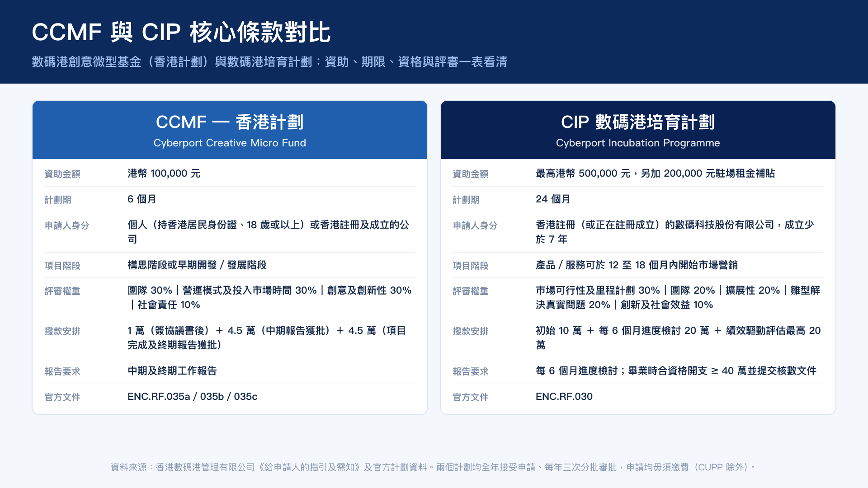Click the 'CIP 數碼港培育計劃' card heading
Image resolution: width=868 pixels, height=488 pixels.
click(638, 122)
